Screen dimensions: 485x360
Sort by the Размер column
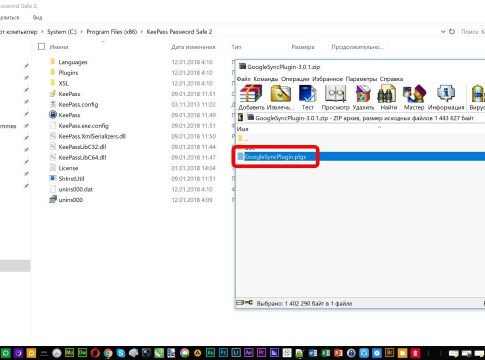(303, 47)
